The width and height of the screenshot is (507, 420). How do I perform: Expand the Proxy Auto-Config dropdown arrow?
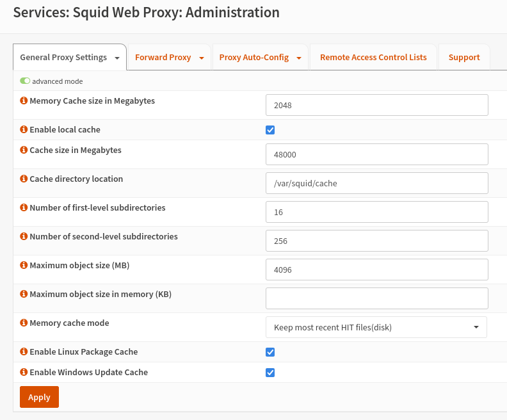pyautogui.click(x=299, y=58)
